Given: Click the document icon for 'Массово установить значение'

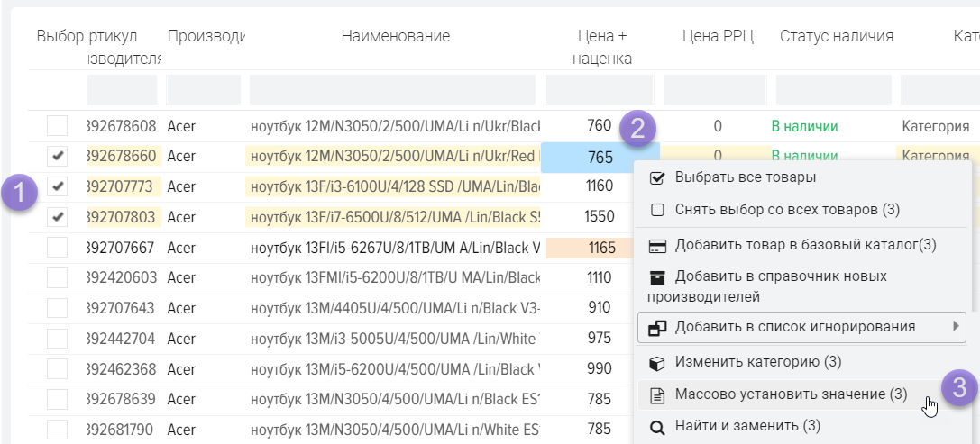Looking at the screenshot, I should (x=657, y=394).
